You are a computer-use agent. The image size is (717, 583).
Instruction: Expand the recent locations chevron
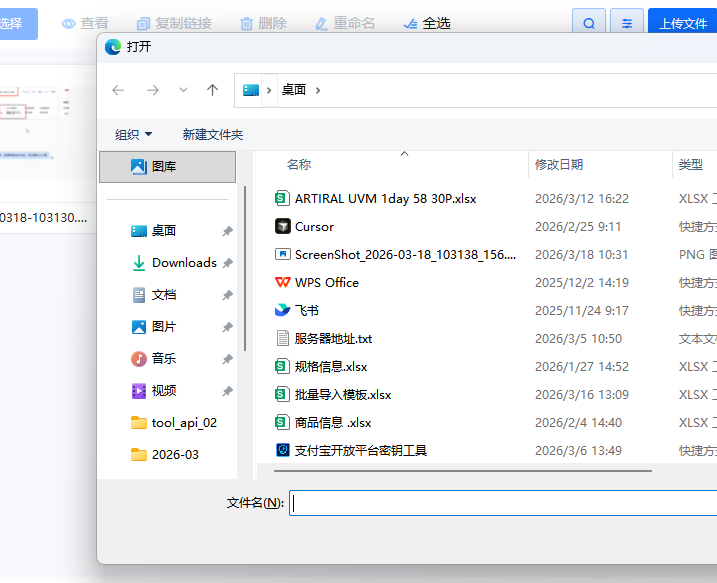click(183, 90)
